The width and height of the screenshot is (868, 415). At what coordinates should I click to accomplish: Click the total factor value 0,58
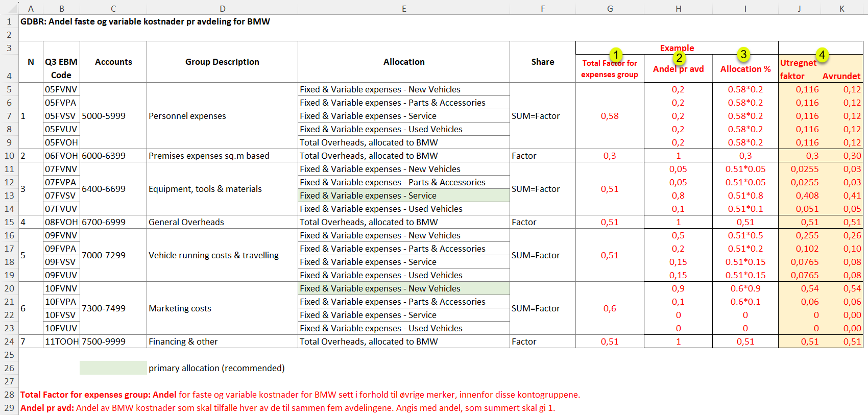tap(610, 116)
